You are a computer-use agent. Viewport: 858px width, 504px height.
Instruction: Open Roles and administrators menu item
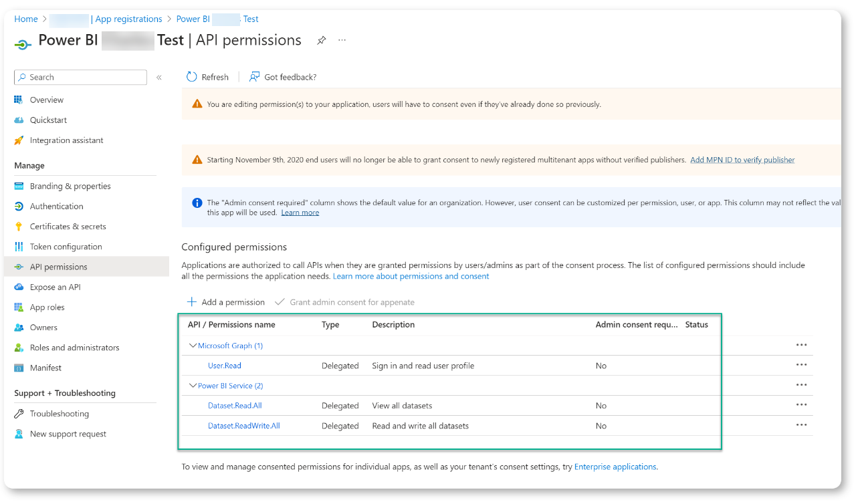click(75, 348)
